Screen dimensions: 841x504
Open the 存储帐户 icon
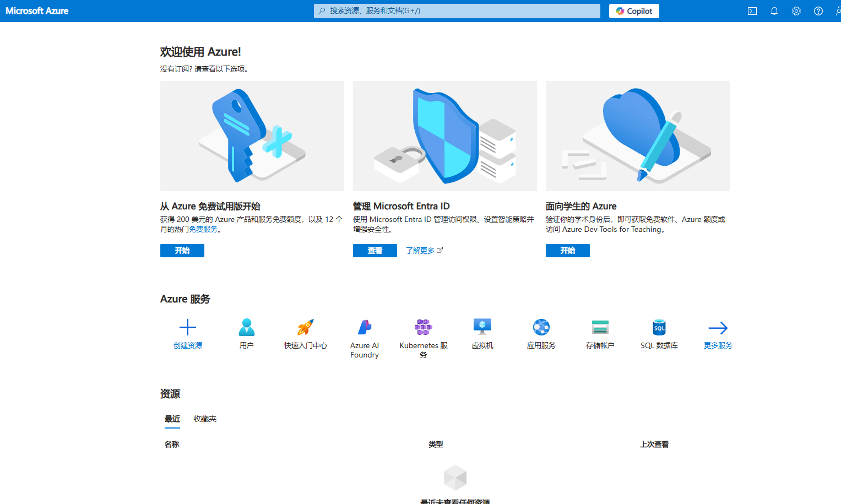[x=600, y=327]
